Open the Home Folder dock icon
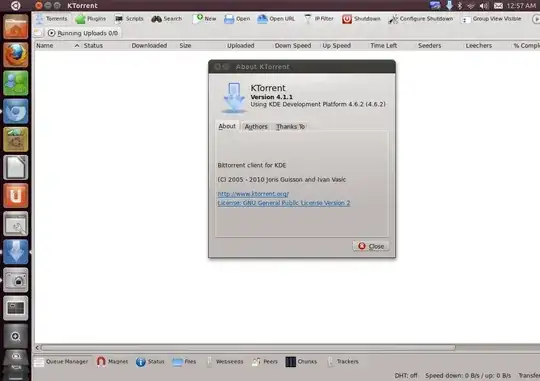The height and width of the screenshot is (381, 540). click(15, 27)
